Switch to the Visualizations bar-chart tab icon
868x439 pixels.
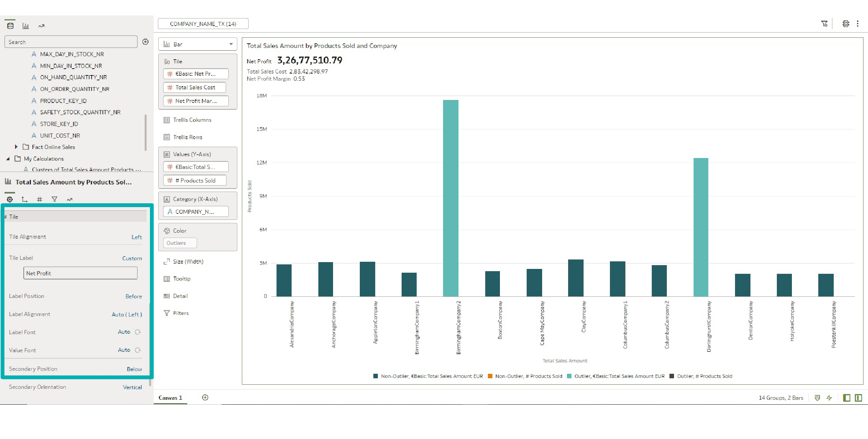coord(26,26)
